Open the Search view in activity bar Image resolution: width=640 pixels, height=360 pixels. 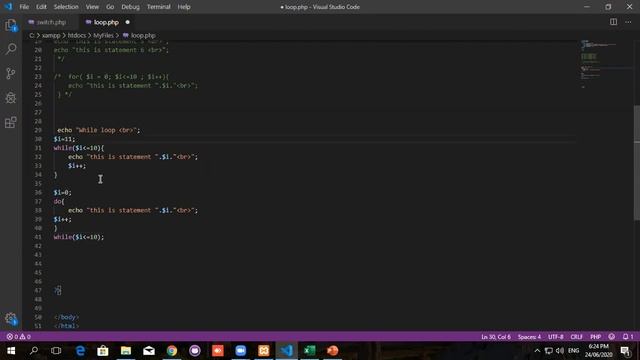[11, 49]
